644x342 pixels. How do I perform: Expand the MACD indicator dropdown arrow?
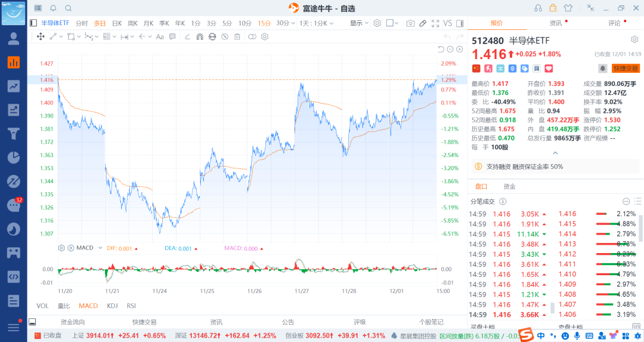pyautogui.click(x=100, y=248)
